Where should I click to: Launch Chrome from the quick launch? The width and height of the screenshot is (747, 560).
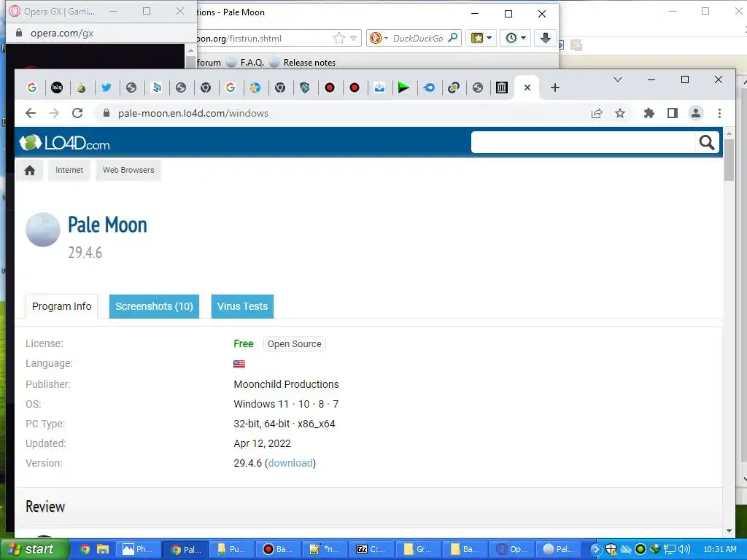(85, 550)
